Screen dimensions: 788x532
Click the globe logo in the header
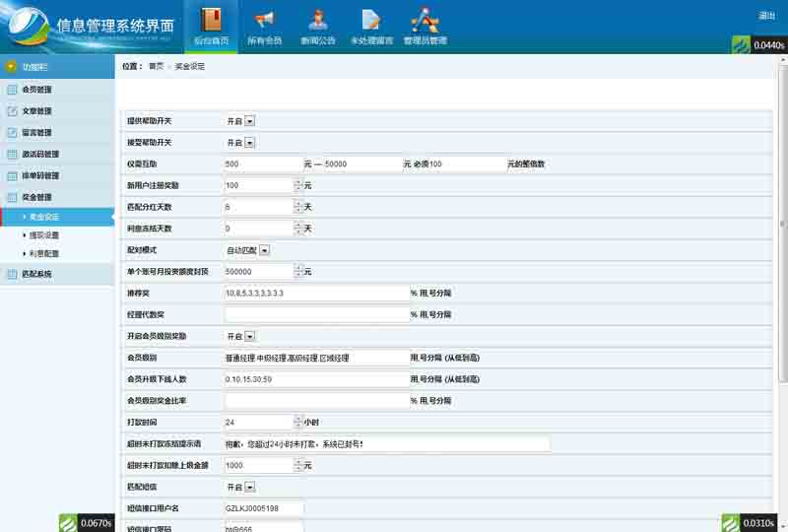point(27,26)
